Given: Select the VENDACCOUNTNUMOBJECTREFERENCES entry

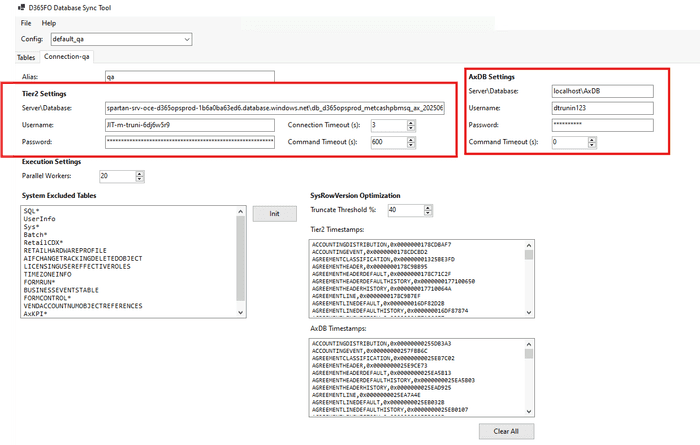Looking at the screenshot, I should tap(83, 306).
